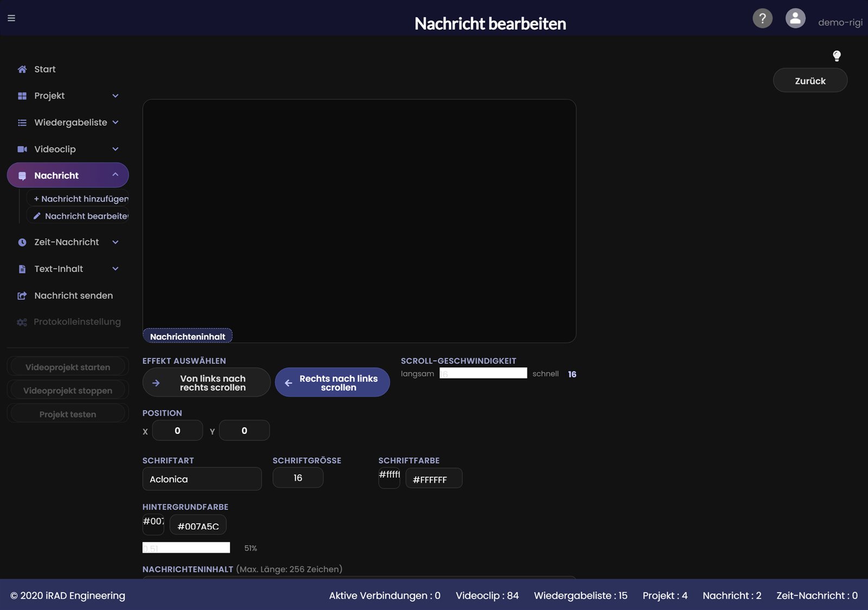Image resolution: width=868 pixels, height=610 pixels.
Task: Adjust the scroll speed slider
Action: [483, 374]
